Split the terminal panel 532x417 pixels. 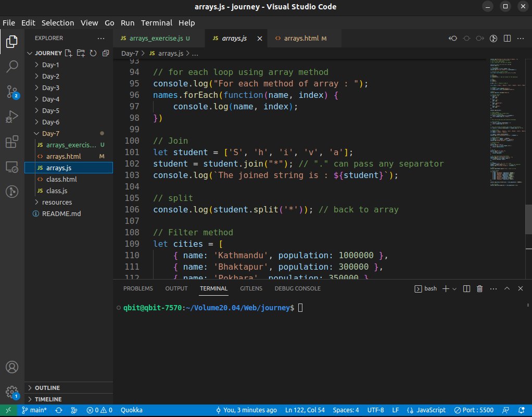[466, 289]
